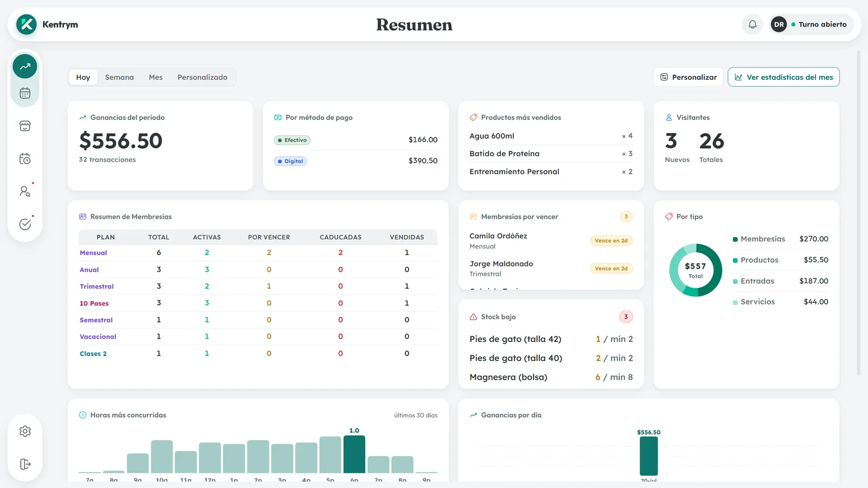
Task: Open the settings gear icon
Action: click(25, 431)
